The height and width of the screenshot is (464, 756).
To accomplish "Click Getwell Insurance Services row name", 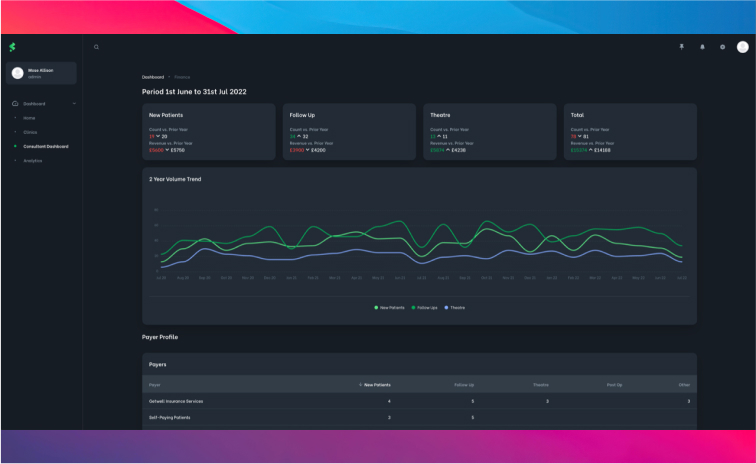I will (176, 401).
